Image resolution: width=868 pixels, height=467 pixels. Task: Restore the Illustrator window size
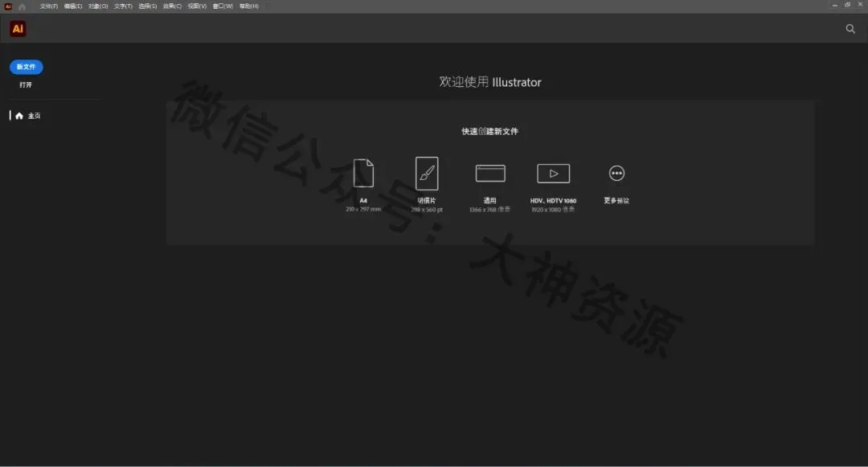pyautogui.click(x=848, y=5)
